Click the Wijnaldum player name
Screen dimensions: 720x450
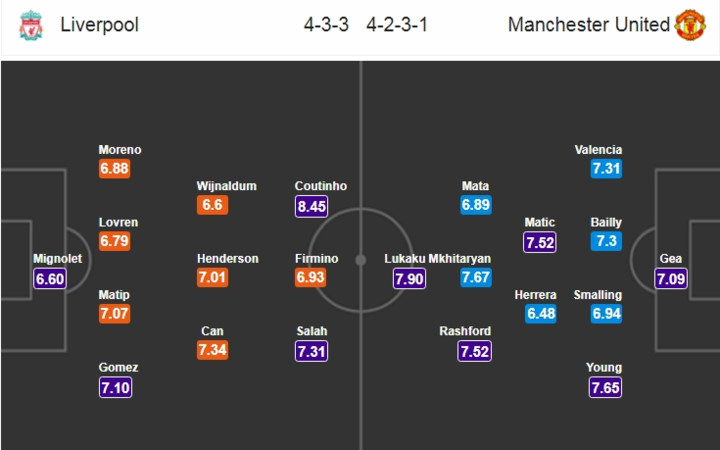pos(227,186)
